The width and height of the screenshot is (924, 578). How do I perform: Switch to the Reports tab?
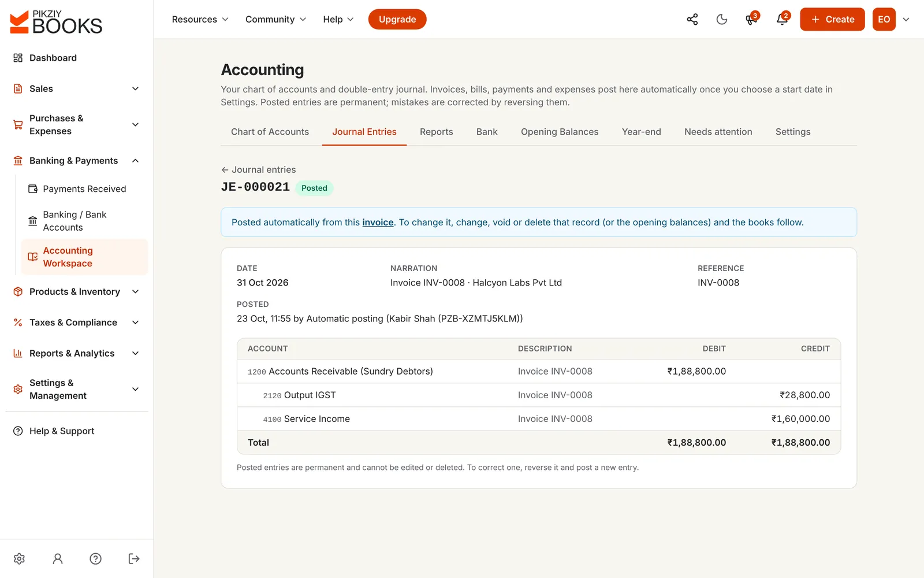[437, 132]
